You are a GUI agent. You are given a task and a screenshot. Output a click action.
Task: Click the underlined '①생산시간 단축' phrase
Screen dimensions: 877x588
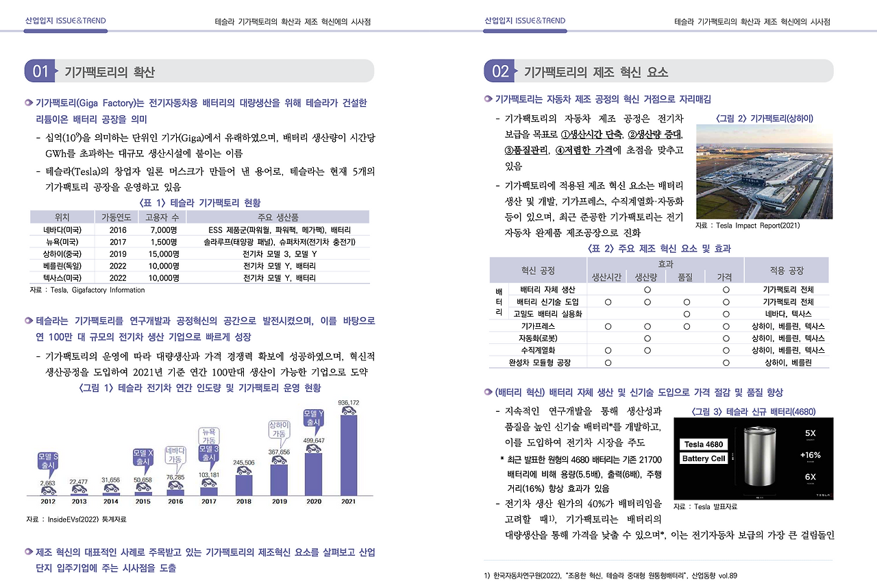pos(592,134)
